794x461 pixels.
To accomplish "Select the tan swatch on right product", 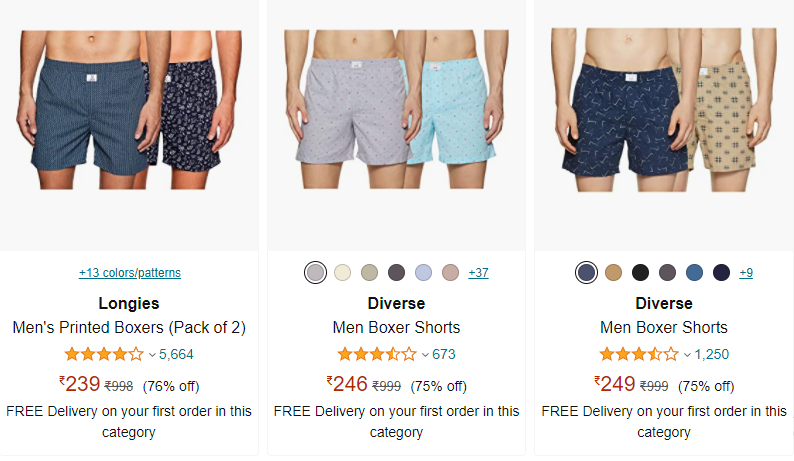I will (613, 273).
